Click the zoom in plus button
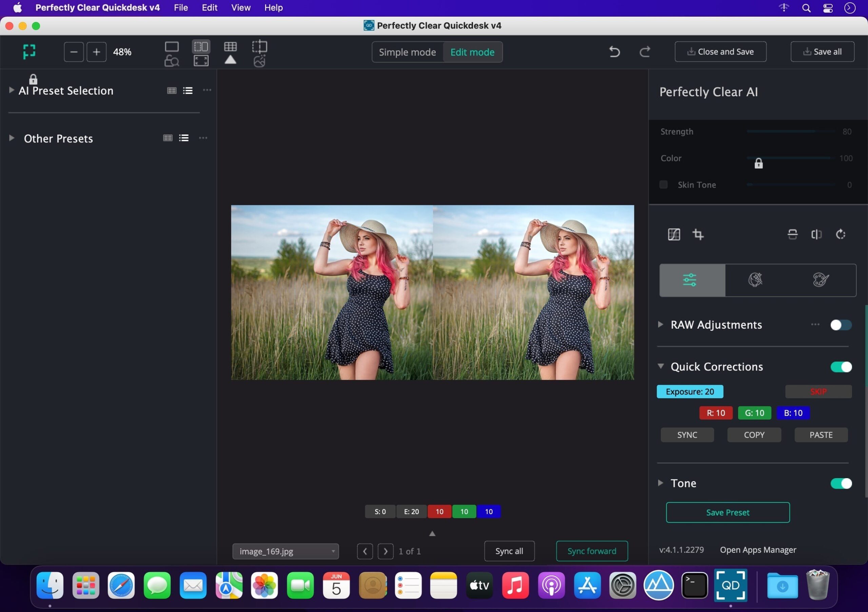868x612 pixels. coord(96,52)
